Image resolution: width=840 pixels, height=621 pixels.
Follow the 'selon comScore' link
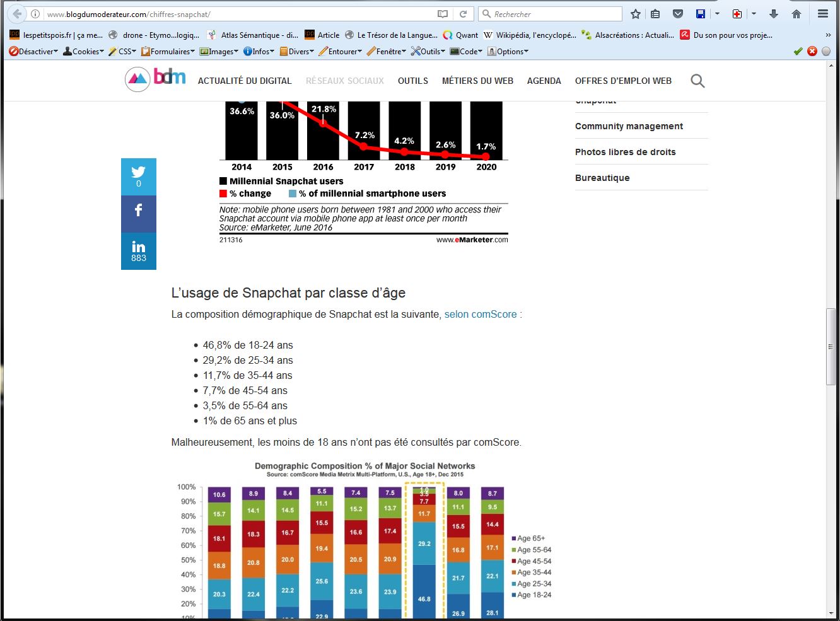(x=480, y=314)
